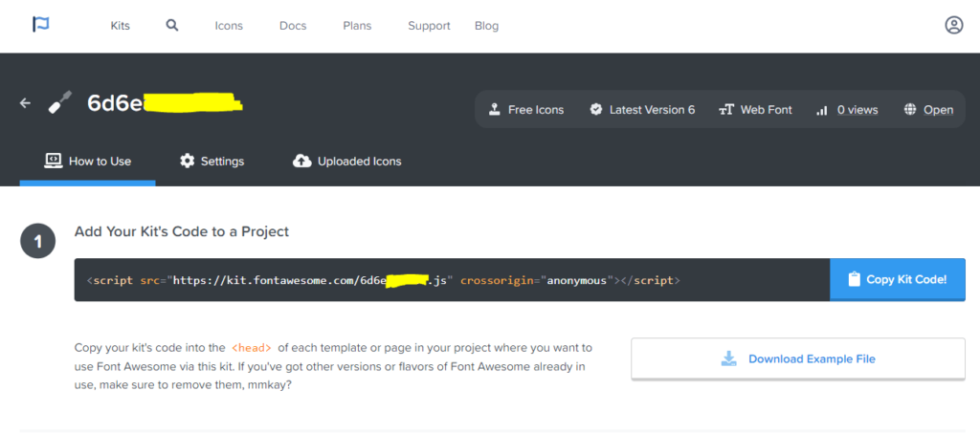The image size is (980, 434).
Task: Open the Uploaded Icons tab
Action: click(346, 162)
